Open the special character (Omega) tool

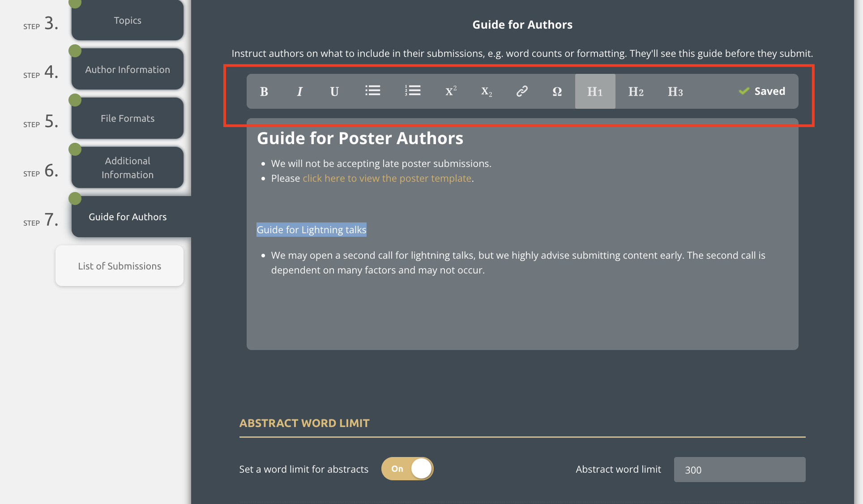556,91
